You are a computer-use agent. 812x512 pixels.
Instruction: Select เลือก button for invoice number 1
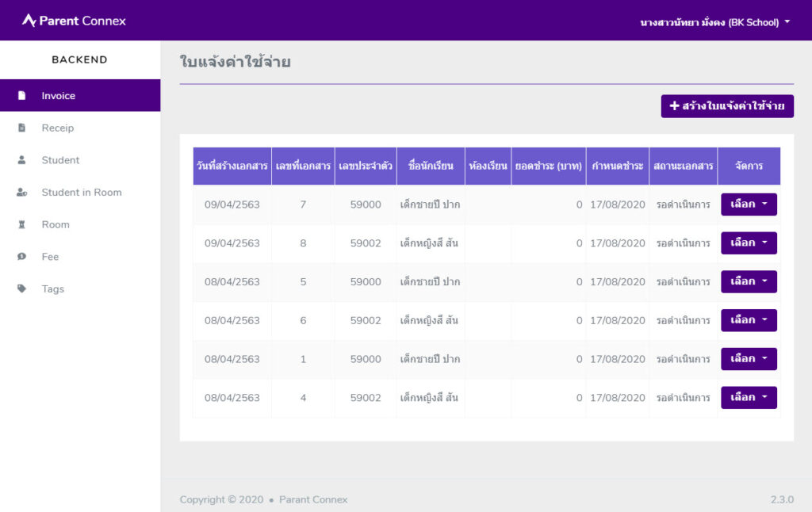748,359
